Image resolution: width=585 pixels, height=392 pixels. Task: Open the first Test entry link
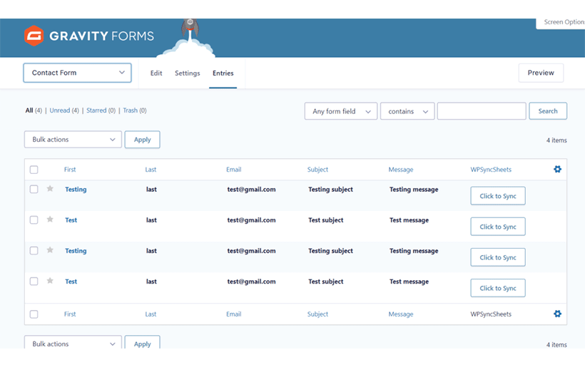(x=71, y=220)
